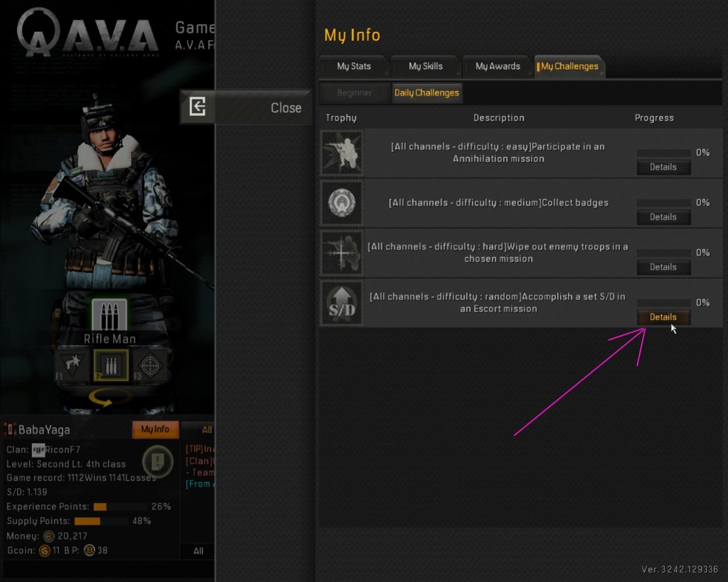Go to the My Awards tab
The image size is (728, 582).
pos(497,67)
